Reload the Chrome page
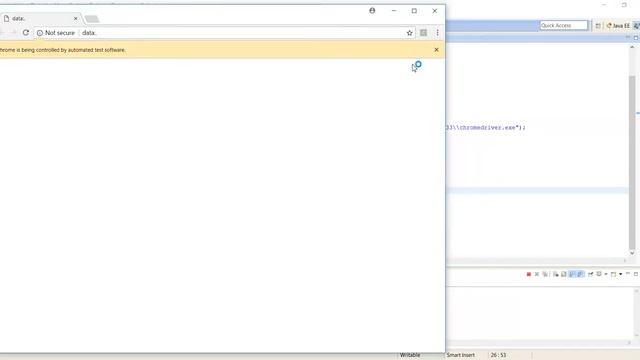Screen dimensions: 640x360 click(x=26, y=33)
